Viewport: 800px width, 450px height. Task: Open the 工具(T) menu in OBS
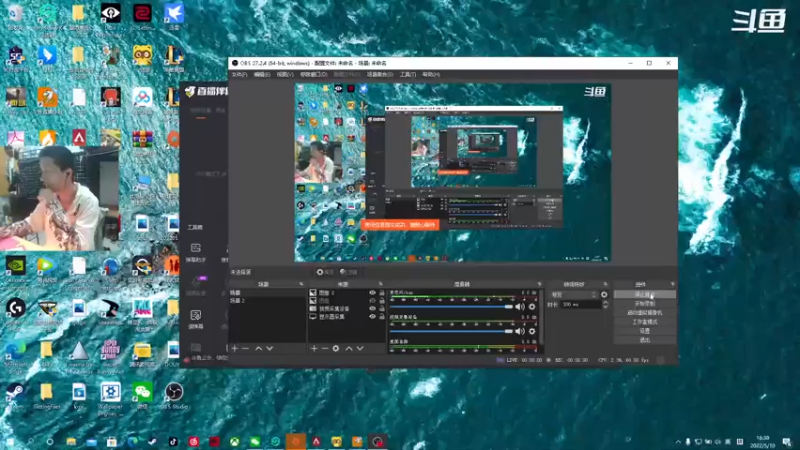pyautogui.click(x=408, y=74)
